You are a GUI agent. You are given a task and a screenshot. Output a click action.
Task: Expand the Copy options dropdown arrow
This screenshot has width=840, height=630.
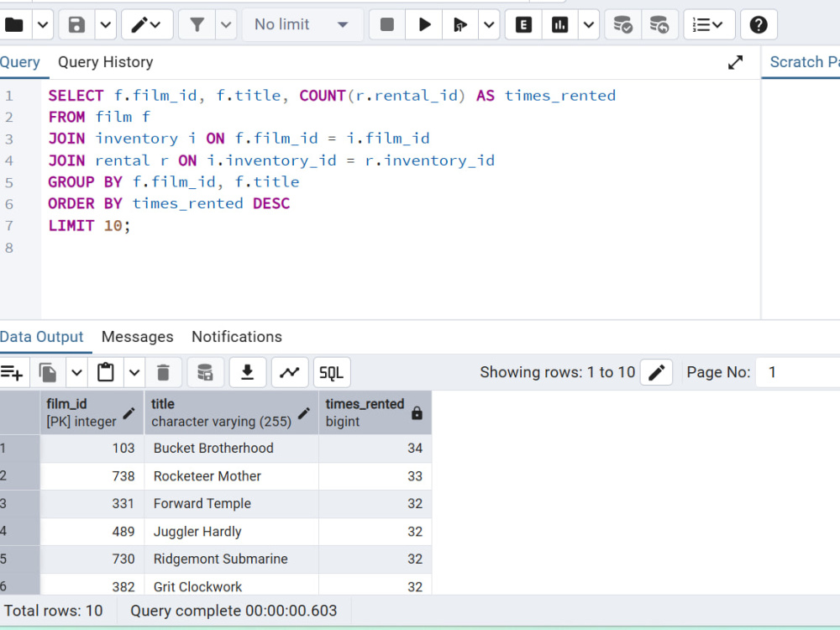(x=76, y=372)
